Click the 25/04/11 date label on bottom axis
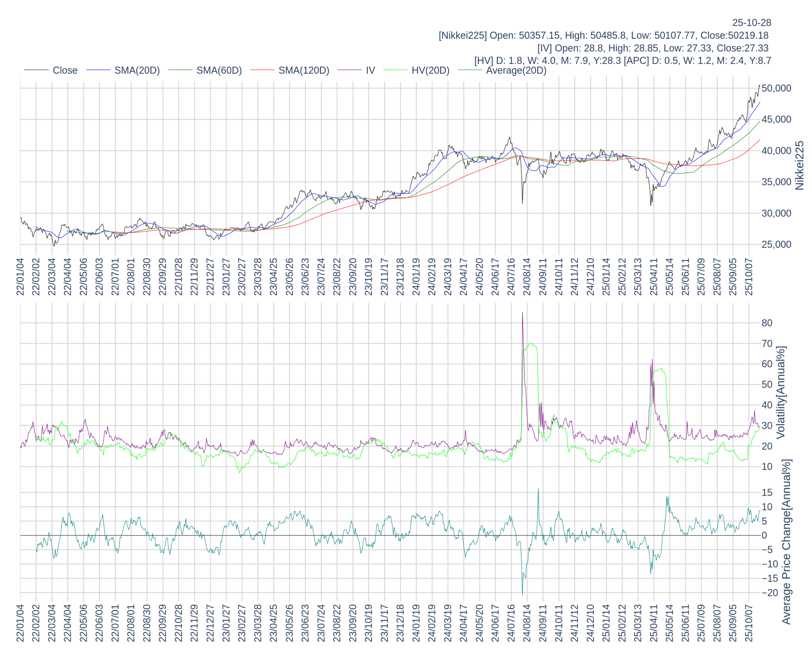This screenshot has height=650, width=812. coord(653,623)
